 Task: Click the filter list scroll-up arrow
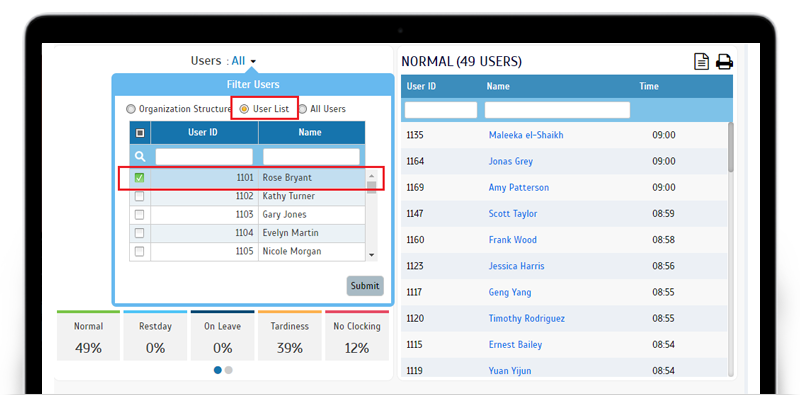(371, 177)
